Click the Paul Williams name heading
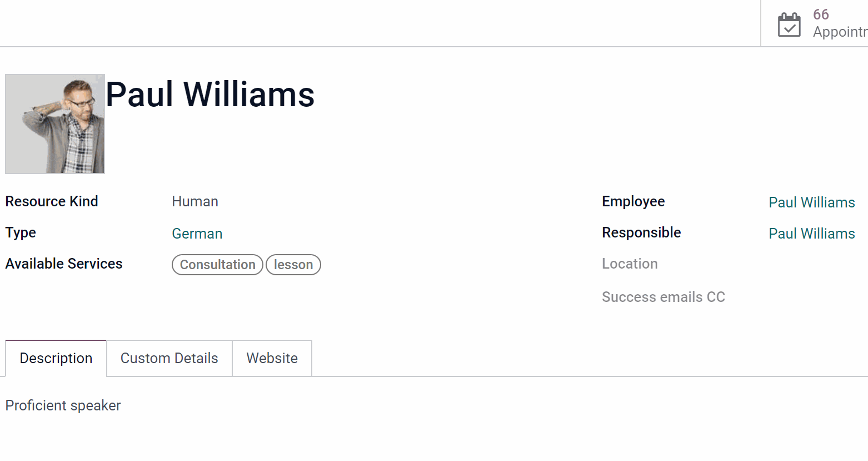Image resolution: width=868 pixels, height=461 pixels. (x=210, y=94)
